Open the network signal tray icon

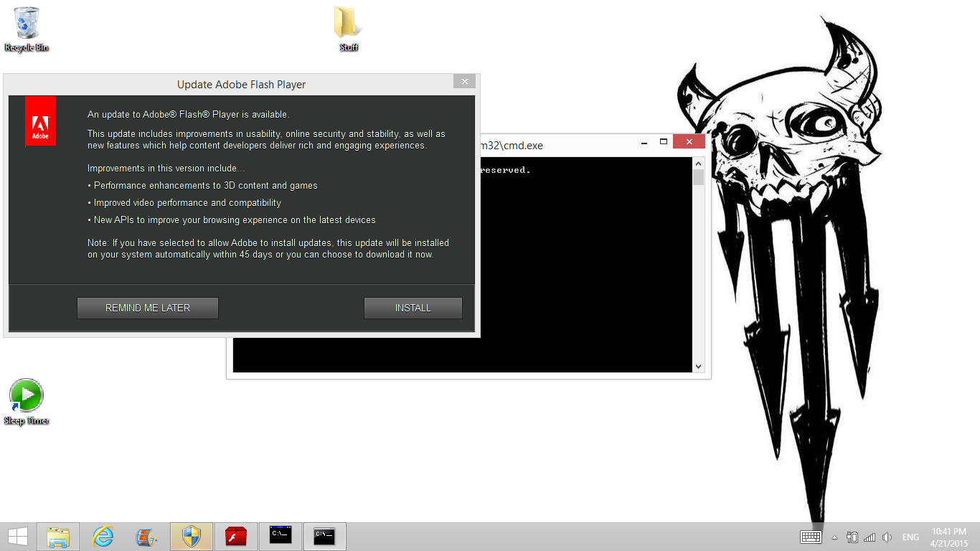tap(870, 537)
